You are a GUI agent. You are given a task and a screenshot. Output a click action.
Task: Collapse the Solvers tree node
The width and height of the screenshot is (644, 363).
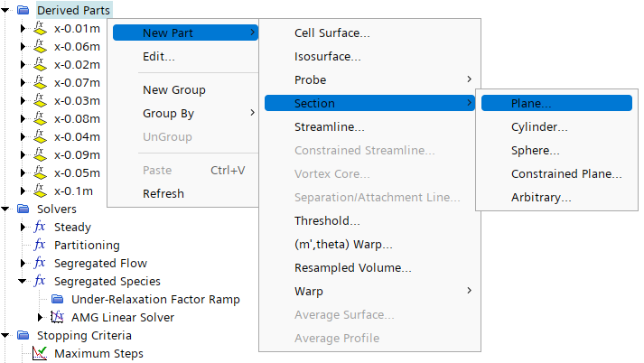pyautogui.click(x=6, y=209)
